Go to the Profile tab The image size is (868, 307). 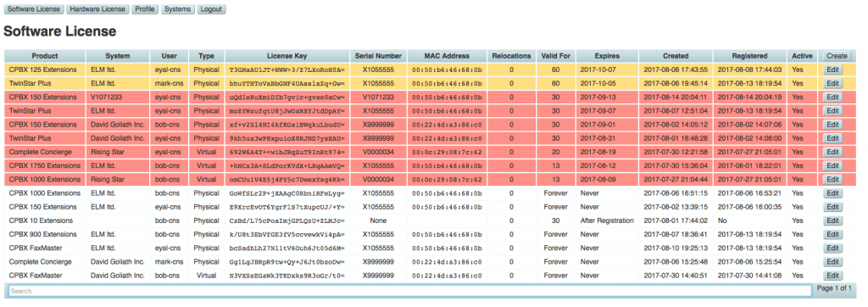145,9
